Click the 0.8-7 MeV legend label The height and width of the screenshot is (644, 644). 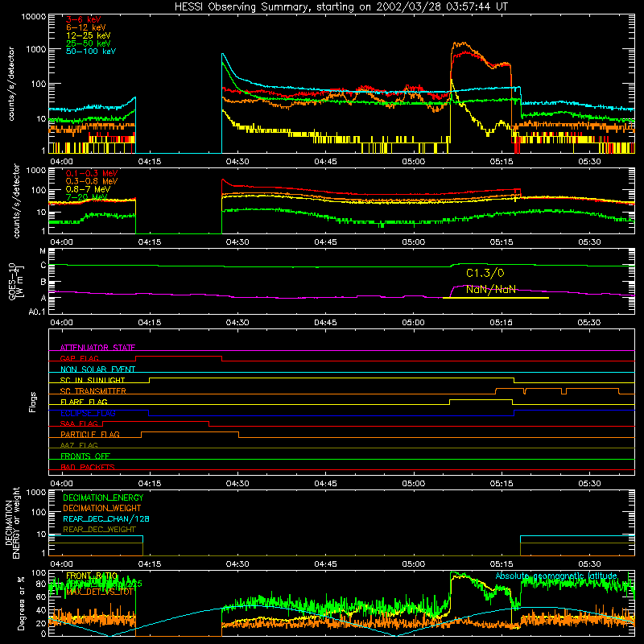[x=88, y=189]
